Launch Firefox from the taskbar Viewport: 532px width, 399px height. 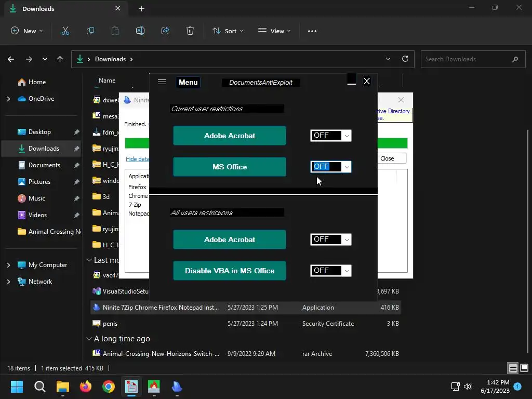86,387
